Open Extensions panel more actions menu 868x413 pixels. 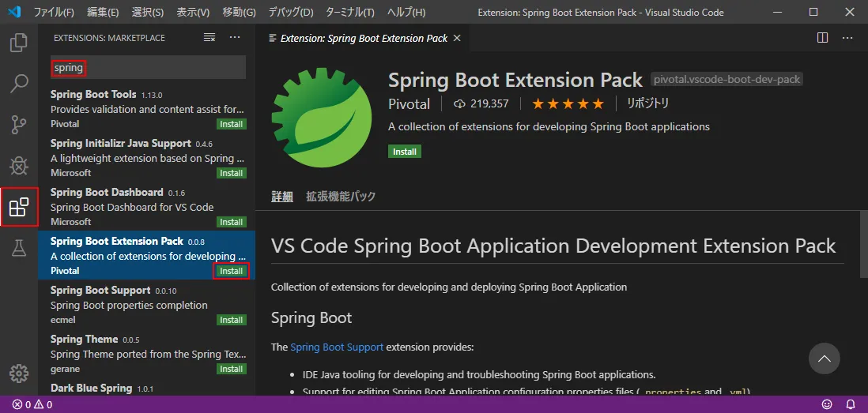coord(235,38)
